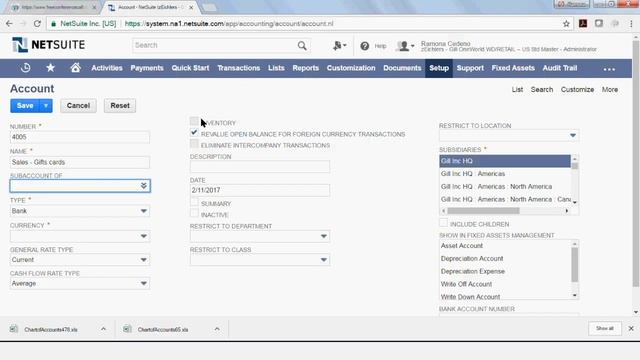Open the Recent Records clock icon

pos(25,68)
